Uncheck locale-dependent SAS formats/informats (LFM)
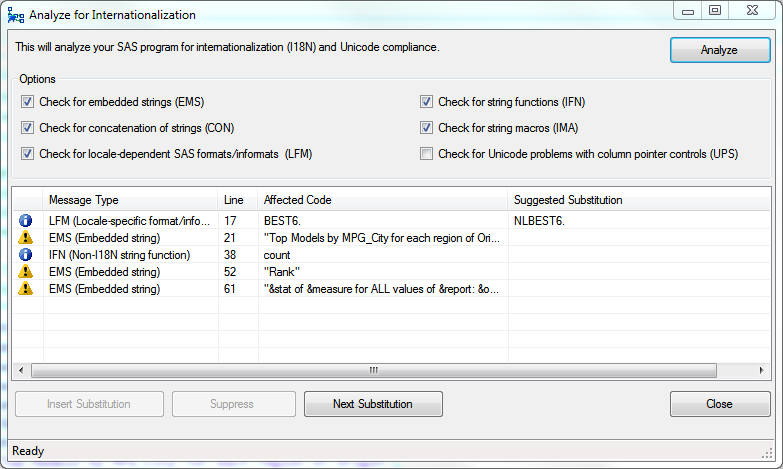Screen dimensions: 783x469 [x=27, y=154]
